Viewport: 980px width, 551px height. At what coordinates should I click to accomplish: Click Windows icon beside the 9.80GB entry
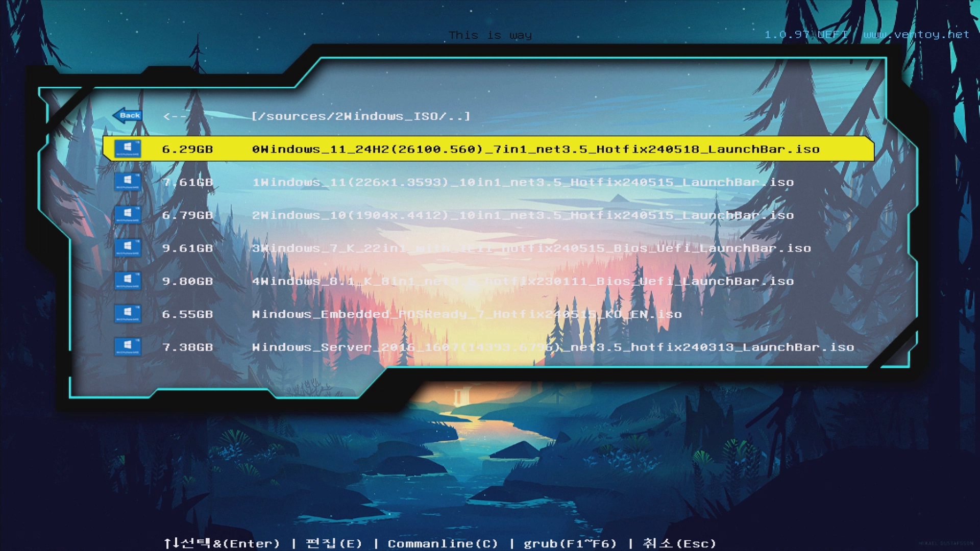coord(128,281)
